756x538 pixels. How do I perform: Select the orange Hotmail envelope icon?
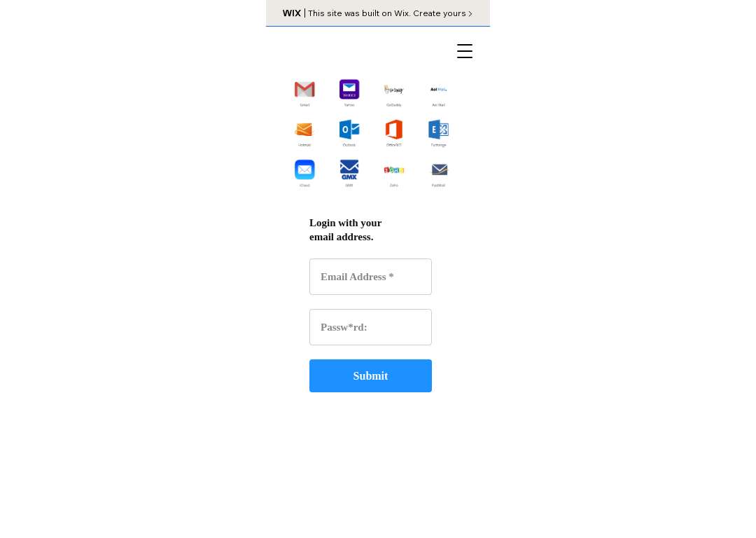click(x=304, y=130)
